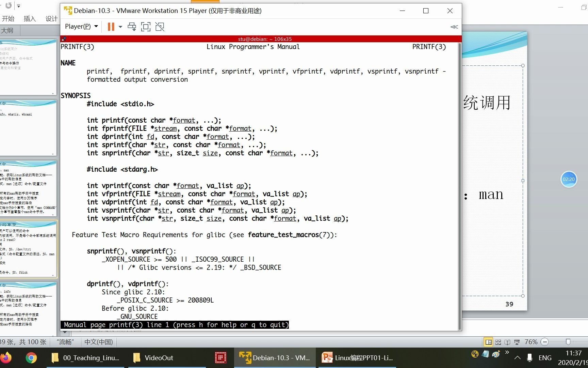Expand the quick access toolbar customize arrow
Image resolution: width=588 pixels, height=368 pixels.
pos(18,6)
